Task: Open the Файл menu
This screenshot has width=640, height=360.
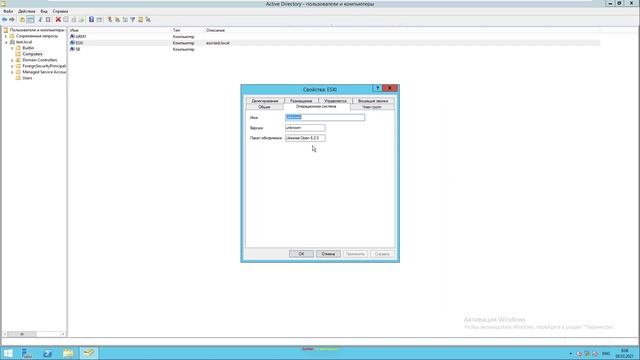Action: (8, 11)
